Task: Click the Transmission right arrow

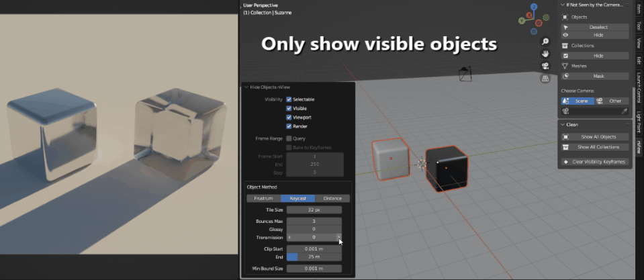Action: pos(339,237)
